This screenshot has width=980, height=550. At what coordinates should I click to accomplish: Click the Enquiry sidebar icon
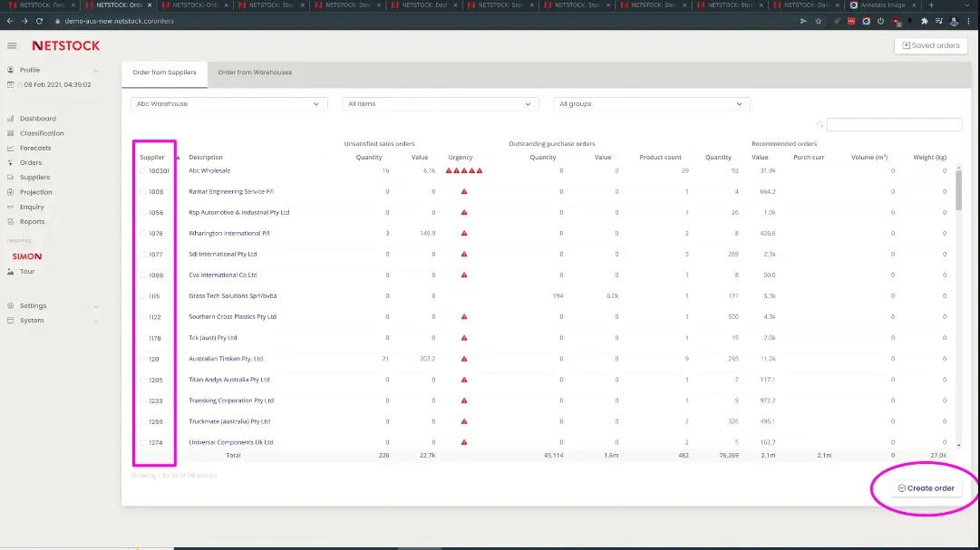tap(11, 207)
